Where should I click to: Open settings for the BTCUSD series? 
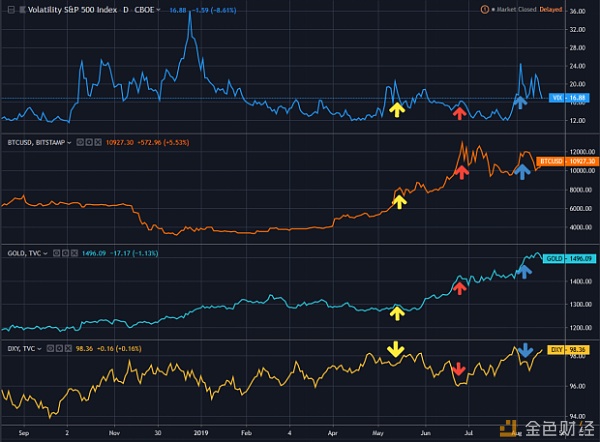coord(89,142)
